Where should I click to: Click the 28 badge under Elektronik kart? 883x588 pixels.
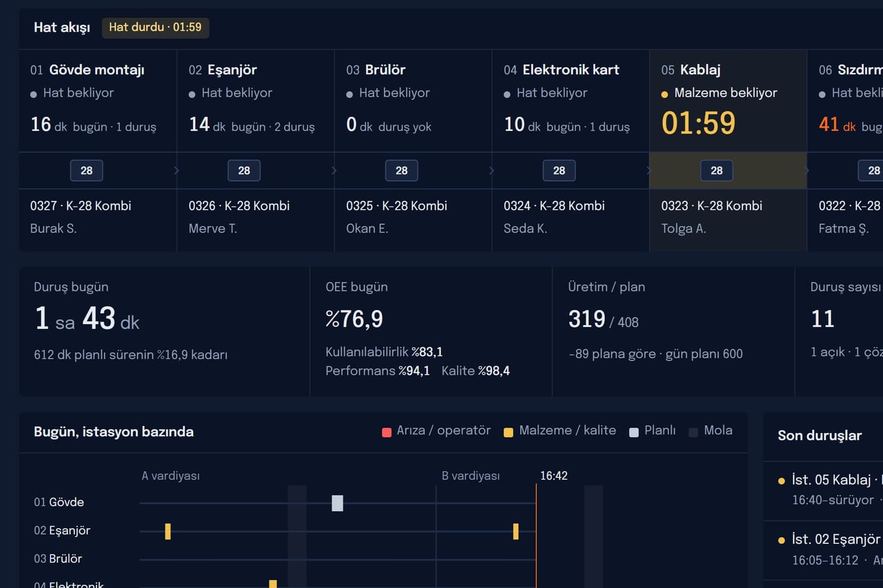(x=559, y=170)
